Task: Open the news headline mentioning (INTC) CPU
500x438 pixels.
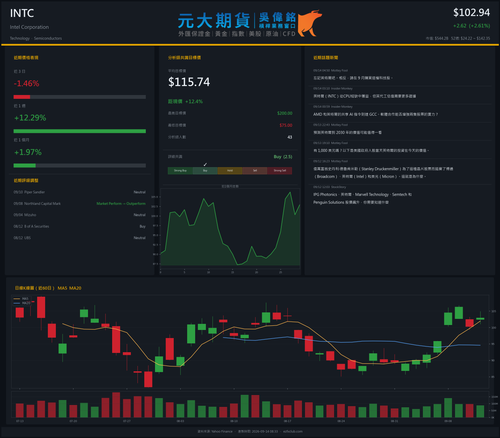Action: tap(364, 96)
